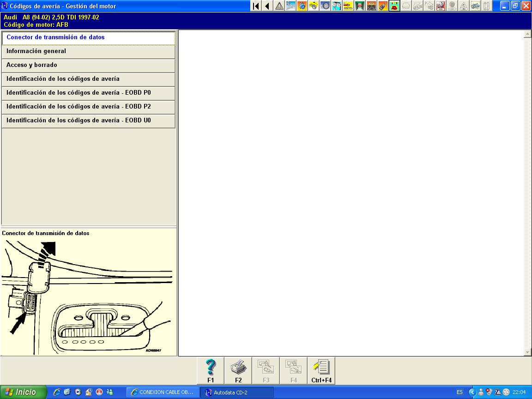The width and height of the screenshot is (532, 399).
Task: Open the red SRS airbag toolbar icon
Action: [x=441, y=6]
